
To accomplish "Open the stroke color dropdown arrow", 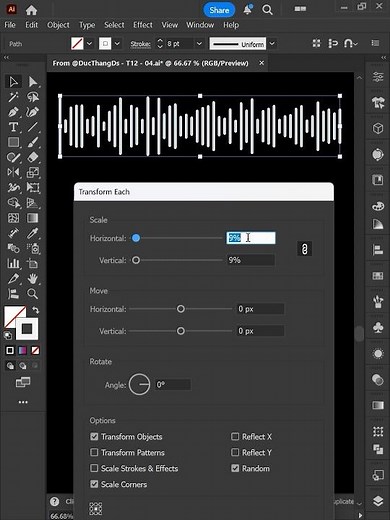I will (x=117, y=44).
